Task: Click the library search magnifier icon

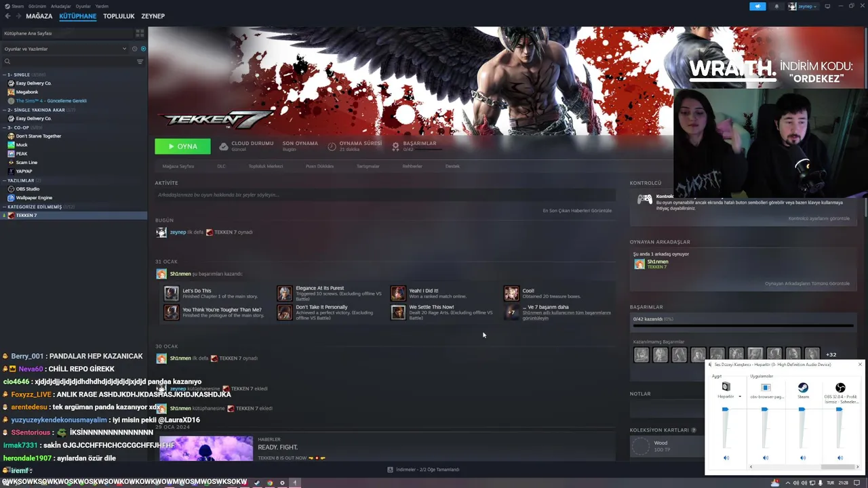Action: pyautogui.click(x=7, y=62)
